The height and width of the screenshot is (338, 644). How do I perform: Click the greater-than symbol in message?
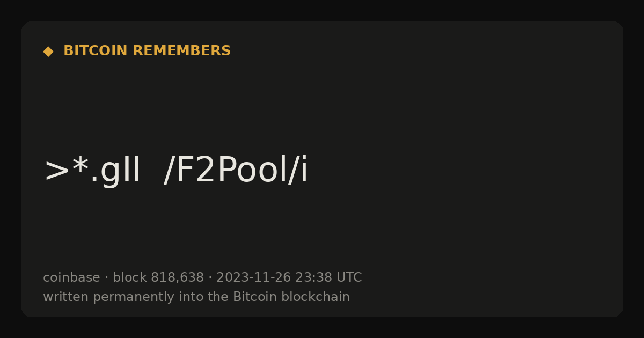point(57,172)
